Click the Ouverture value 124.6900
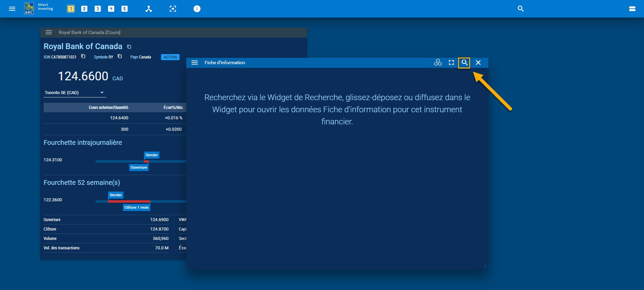 159,220
